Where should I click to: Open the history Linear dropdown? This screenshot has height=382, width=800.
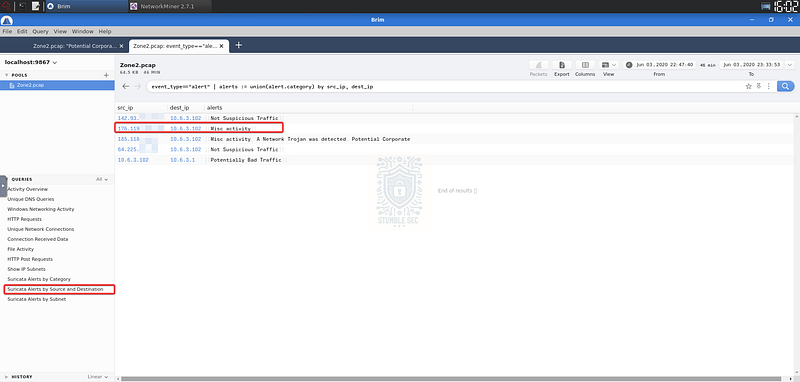tap(98, 377)
